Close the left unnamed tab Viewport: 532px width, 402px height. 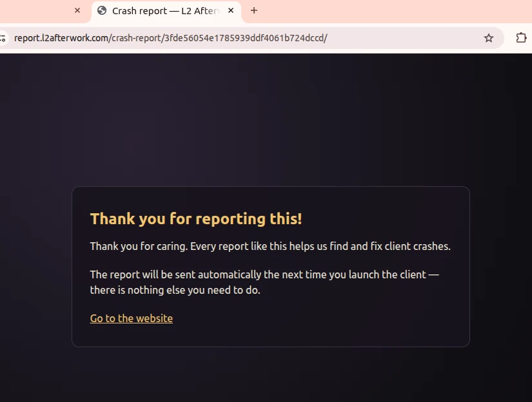click(77, 10)
